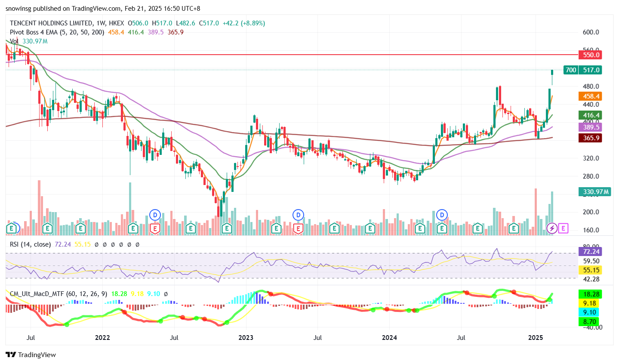This screenshot has height=364, width=619.
Task: Click the purple-outlined upcoming earnings E icon
Action: coord(563,228)
